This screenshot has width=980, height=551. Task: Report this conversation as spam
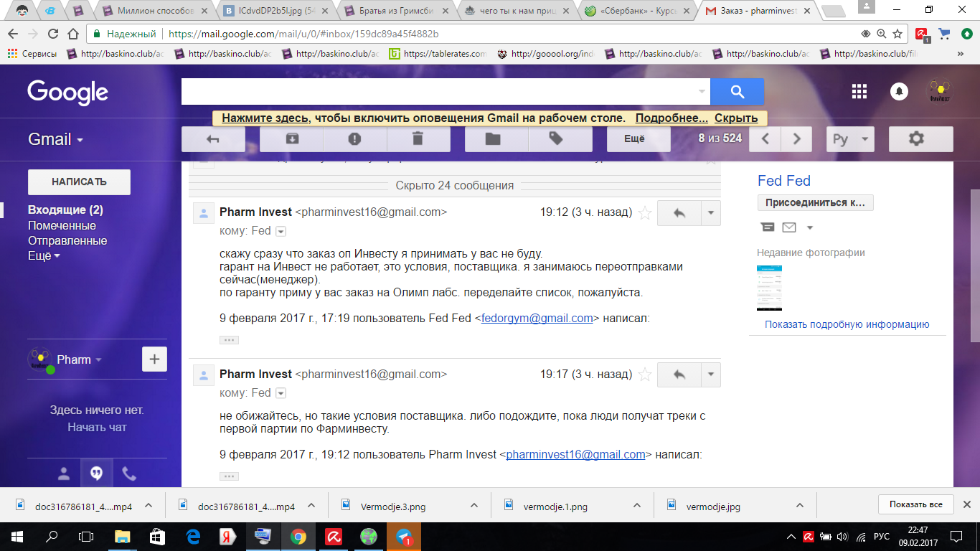(354, 139)
